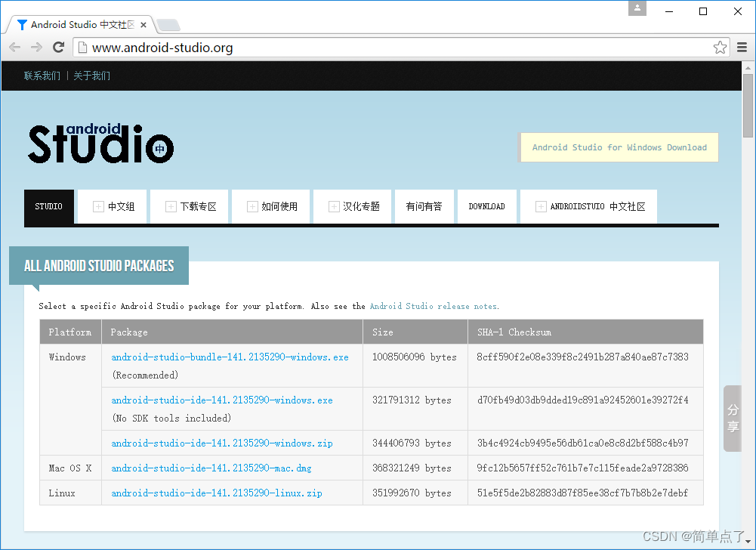The width and height of the screenshot is (756, 550).
Task: Click the checksum starting with 51e5f5de
Action: pos(582,493)
